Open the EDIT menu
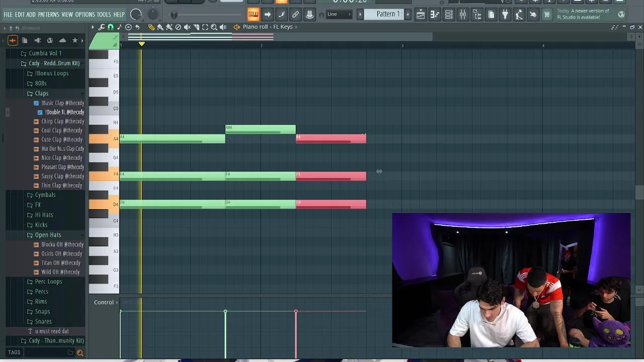This screenshot has width=644, height=362. (x=20, y=15)
